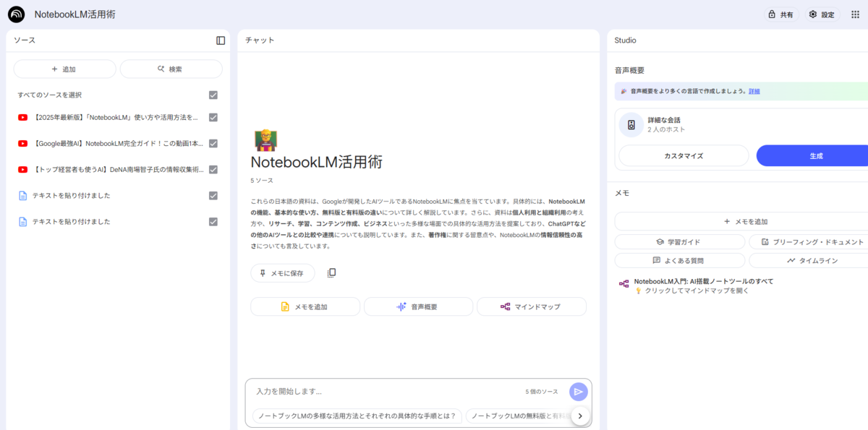
Task: Click メモを追加 in Studio panel
Action: click(x=741, y=221)
